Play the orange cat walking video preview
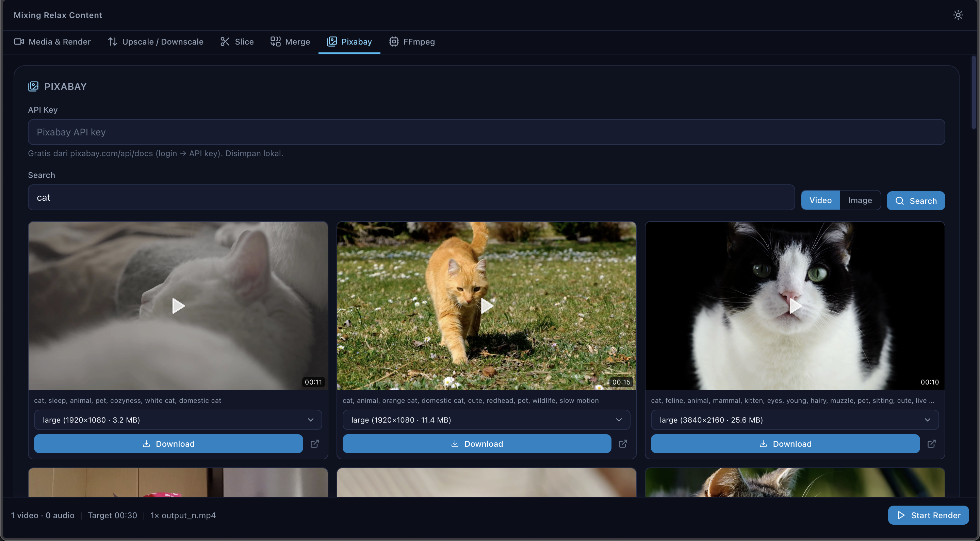980x541 pixels. [487, 306]
